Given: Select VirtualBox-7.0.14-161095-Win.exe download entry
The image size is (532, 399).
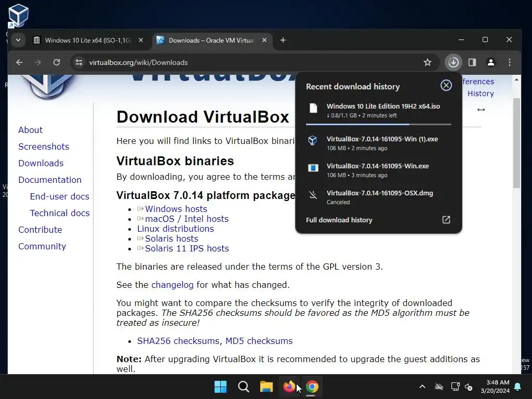Looking at the screenshot, I should pos(379,170).
